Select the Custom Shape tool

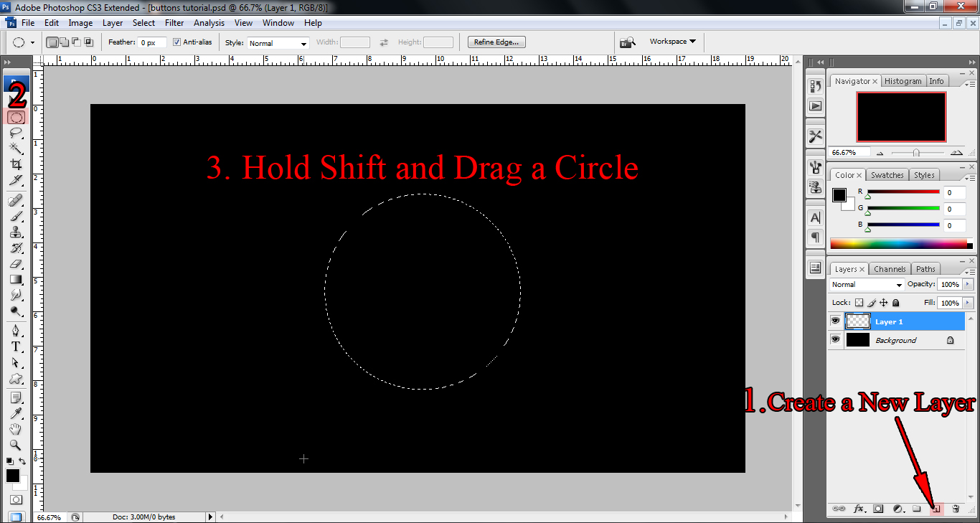16,378
